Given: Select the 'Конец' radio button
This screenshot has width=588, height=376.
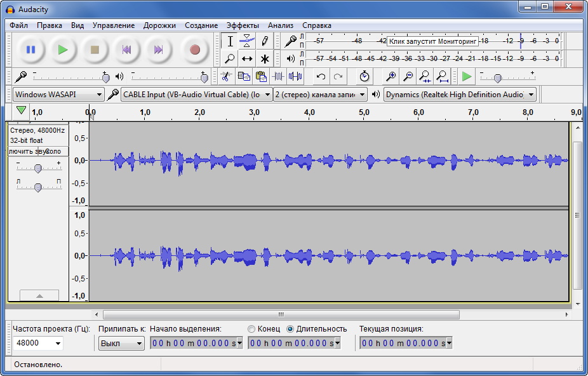Looking at the screenshot, I should (252, 329).
